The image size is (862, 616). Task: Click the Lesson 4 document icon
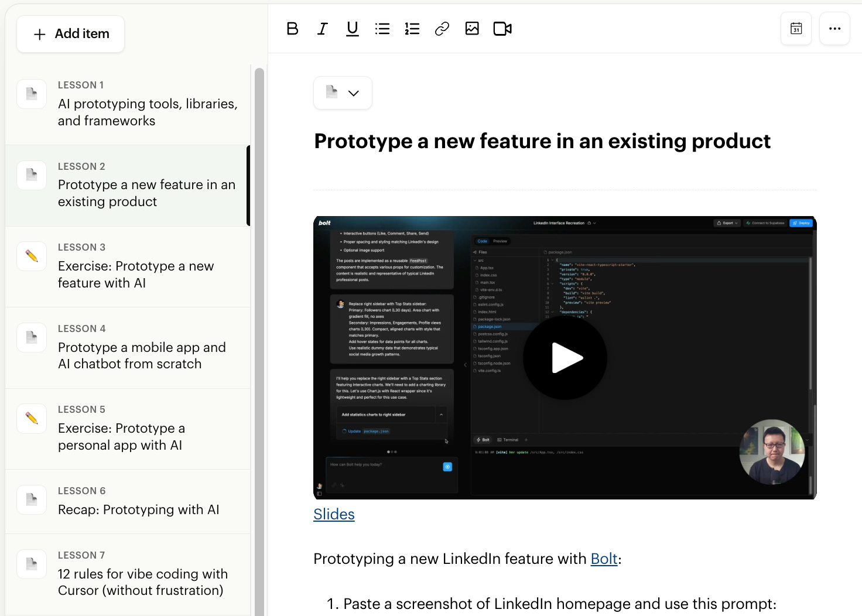pyautogui.click(x=32, y=337)
